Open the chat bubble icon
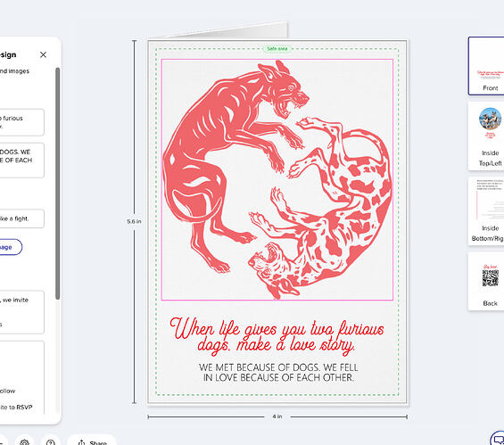The image size is (504, 445). (x=498, y=439)
